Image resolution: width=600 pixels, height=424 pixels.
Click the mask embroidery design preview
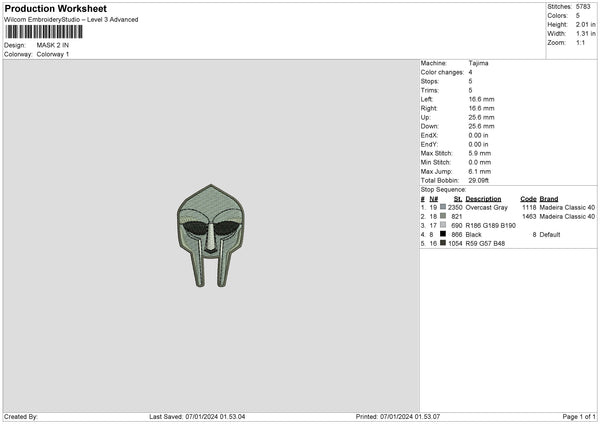point(210,236)
